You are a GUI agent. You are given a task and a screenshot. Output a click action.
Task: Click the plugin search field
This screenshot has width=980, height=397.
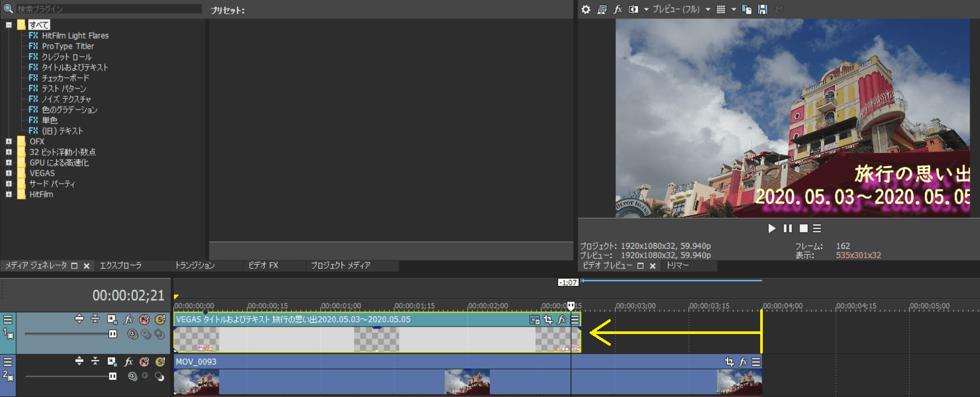[109, 9]
